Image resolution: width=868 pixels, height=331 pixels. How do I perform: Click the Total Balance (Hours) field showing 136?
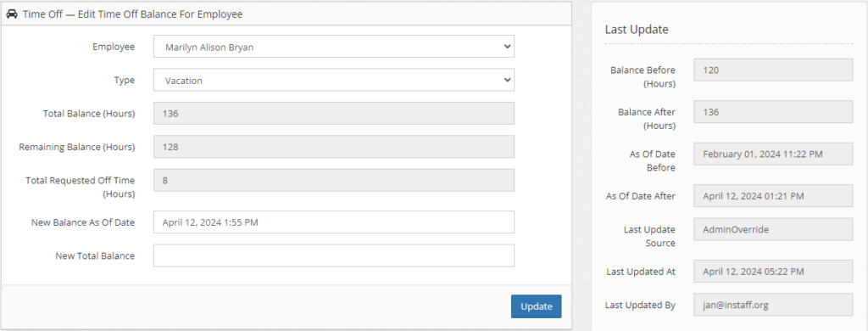(x=334, y=113)
